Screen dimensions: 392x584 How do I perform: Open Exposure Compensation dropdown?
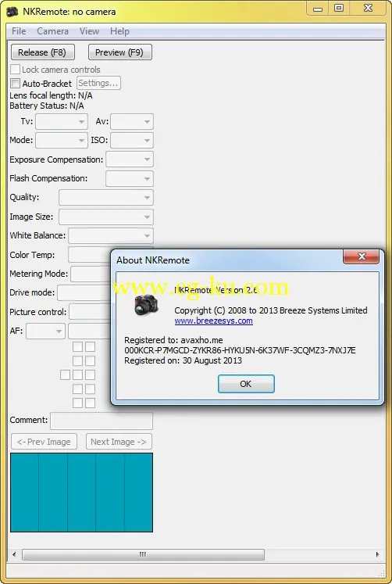(x=130, y=159)
